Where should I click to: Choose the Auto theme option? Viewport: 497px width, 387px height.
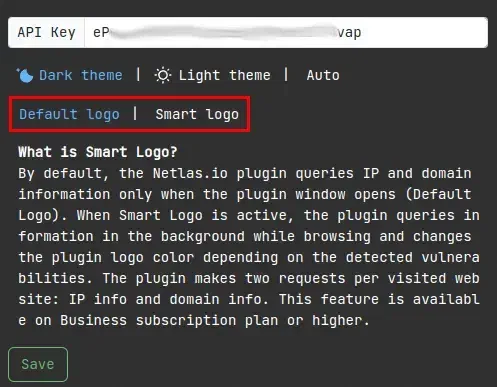coord(323,75)
